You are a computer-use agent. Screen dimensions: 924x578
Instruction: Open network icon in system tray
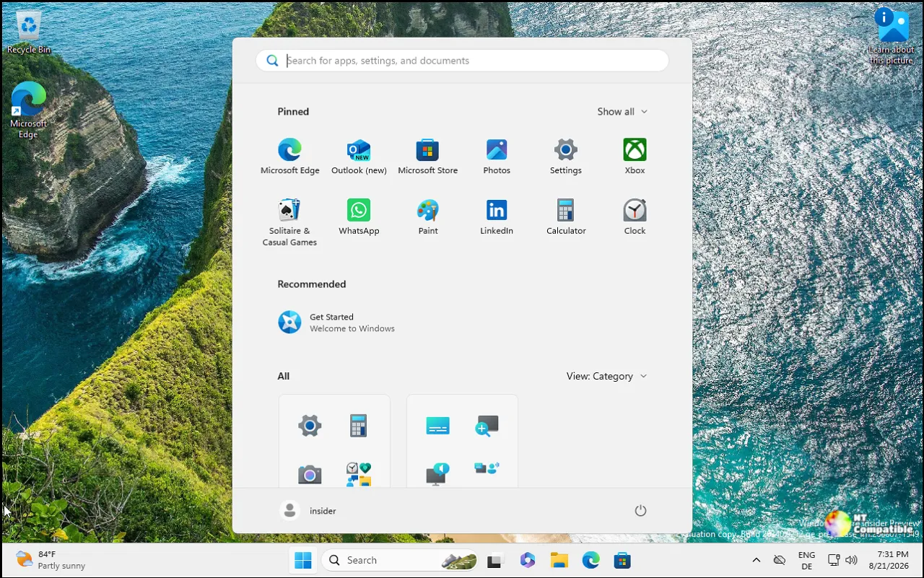(x=833, y=560)
